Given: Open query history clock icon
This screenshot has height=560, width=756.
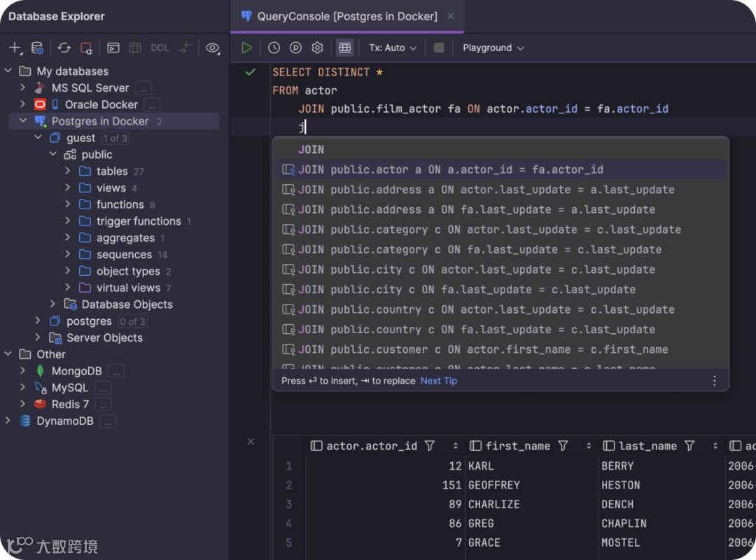Looking at the screenshot, I should click(274, 48).
